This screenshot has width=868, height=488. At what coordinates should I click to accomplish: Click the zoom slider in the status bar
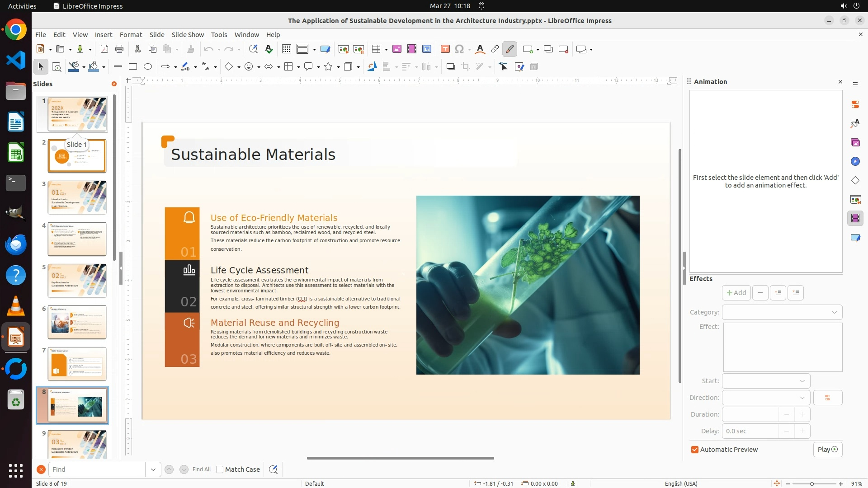(812, 484)
